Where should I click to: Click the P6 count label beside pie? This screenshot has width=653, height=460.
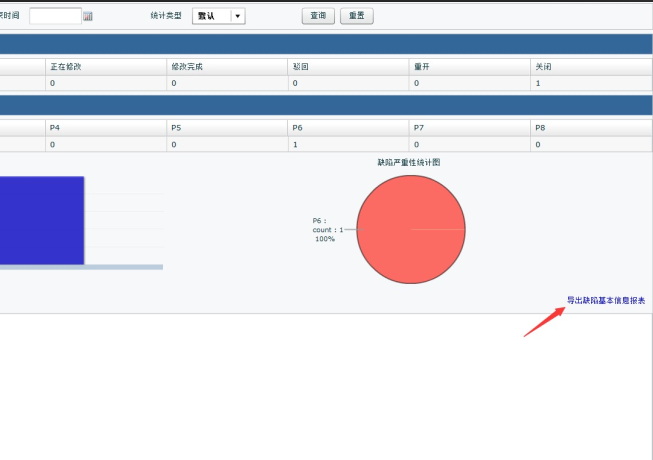(327, 230)
